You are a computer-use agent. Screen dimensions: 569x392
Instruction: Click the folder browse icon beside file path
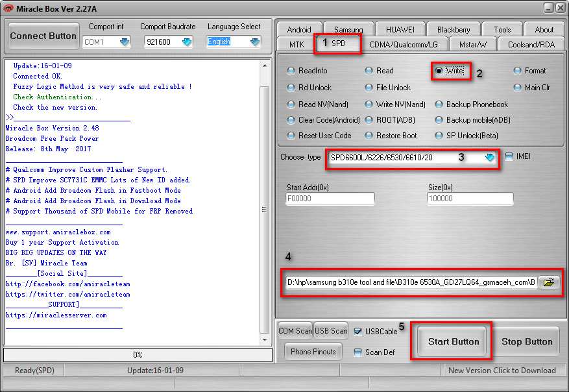click(x=549, y=282)
